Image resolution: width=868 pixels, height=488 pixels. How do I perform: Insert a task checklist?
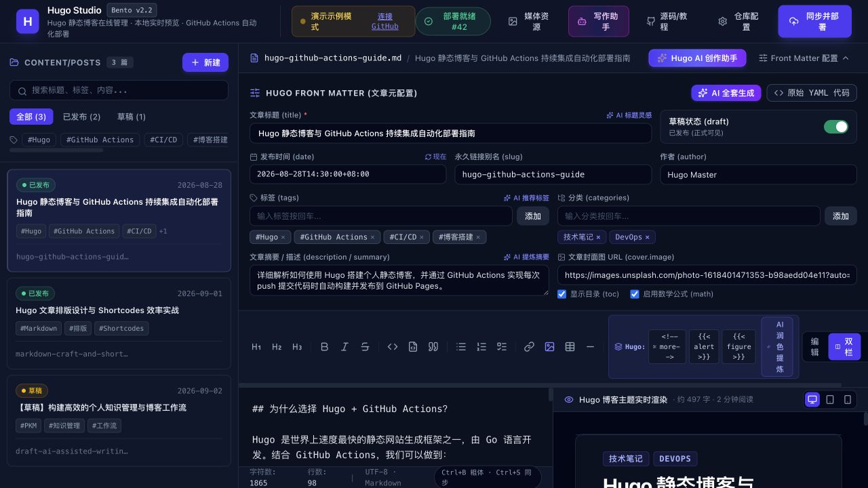[502, 347]
